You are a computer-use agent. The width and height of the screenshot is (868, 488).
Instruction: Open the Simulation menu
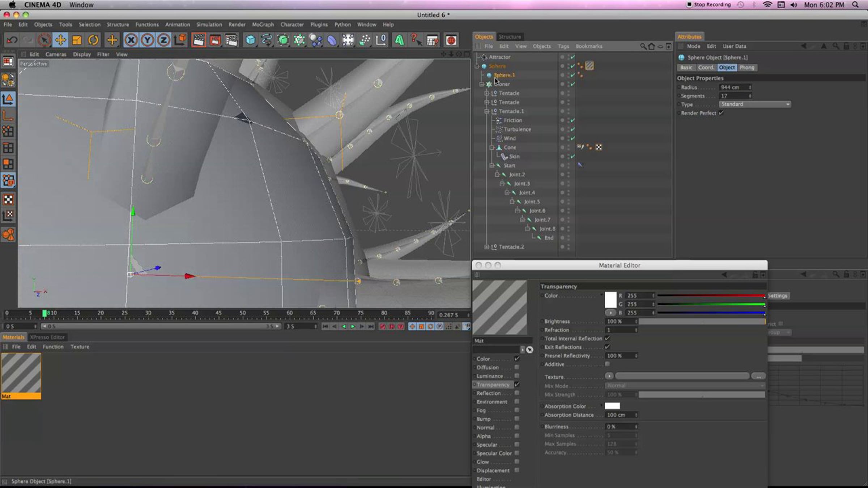(x=209, y=25)
